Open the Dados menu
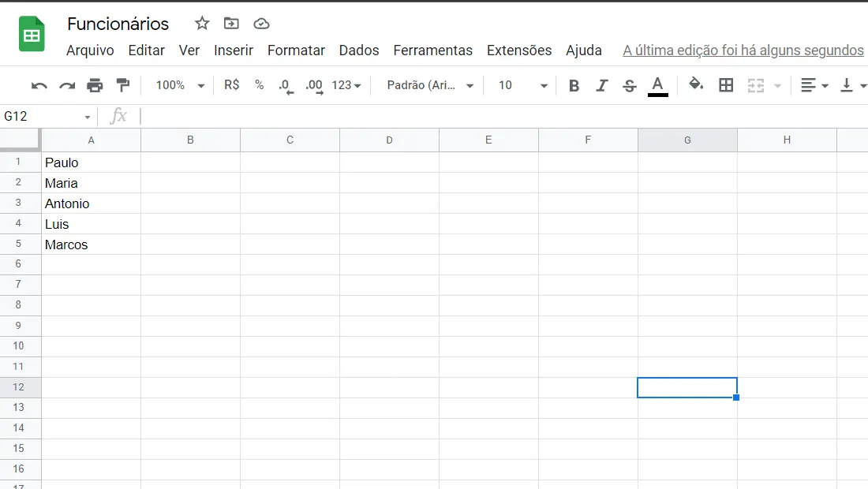Viewport: 868px width, 489px height. point(359,50)
